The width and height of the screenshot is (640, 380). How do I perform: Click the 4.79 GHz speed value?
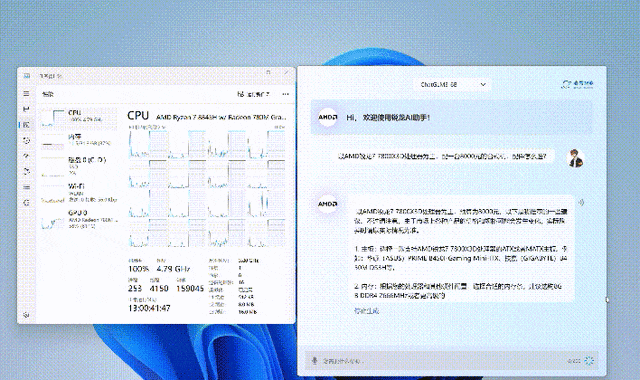[173, 269]
